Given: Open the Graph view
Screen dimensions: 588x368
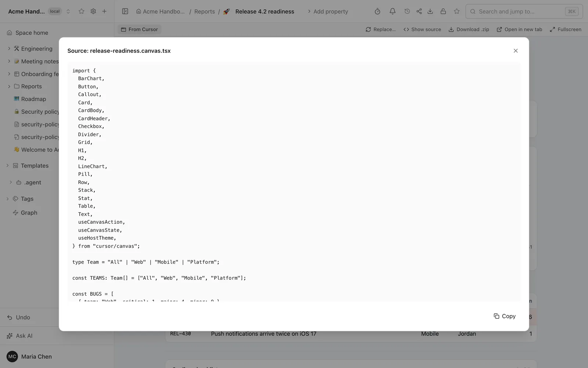Looking at the screenshot, I should (x=29, y=213).
